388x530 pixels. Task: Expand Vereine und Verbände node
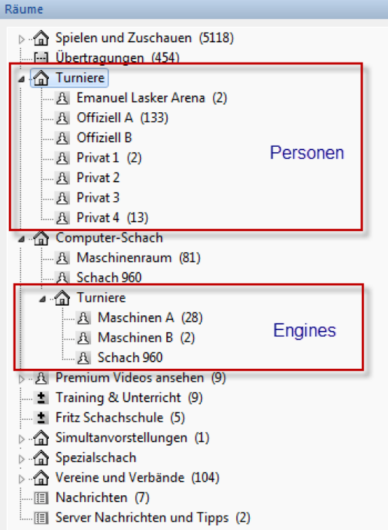point(22,479)
